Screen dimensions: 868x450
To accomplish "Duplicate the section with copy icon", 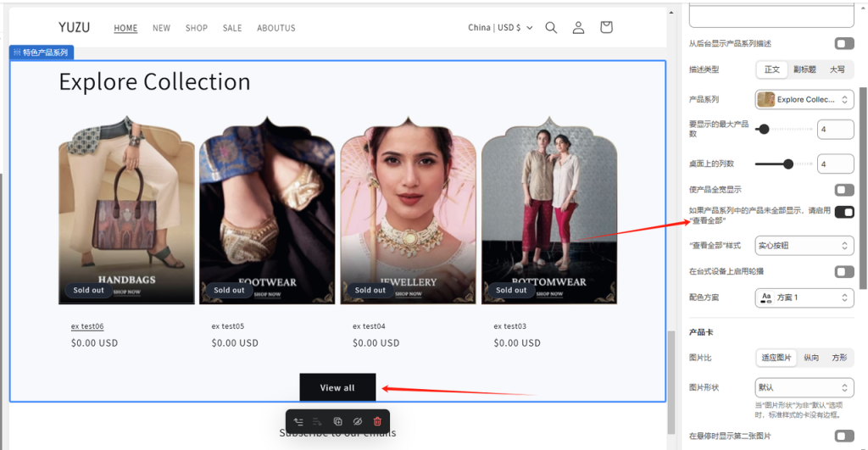I will [x=337, y=421].
